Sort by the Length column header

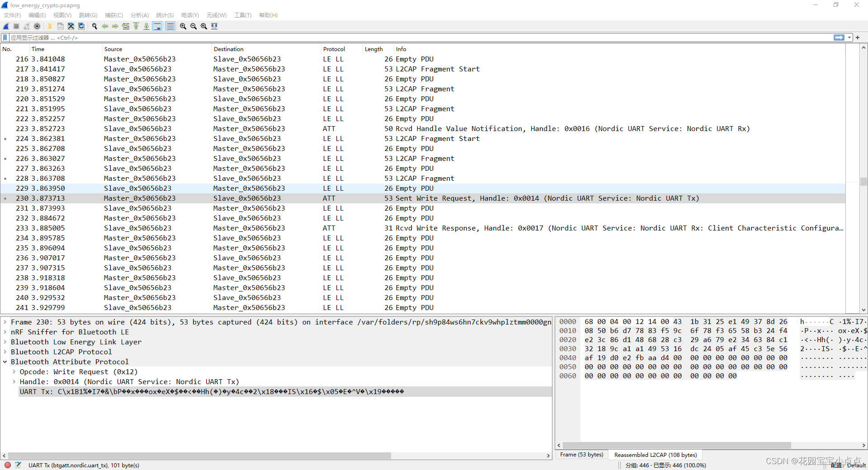point(378,49)
